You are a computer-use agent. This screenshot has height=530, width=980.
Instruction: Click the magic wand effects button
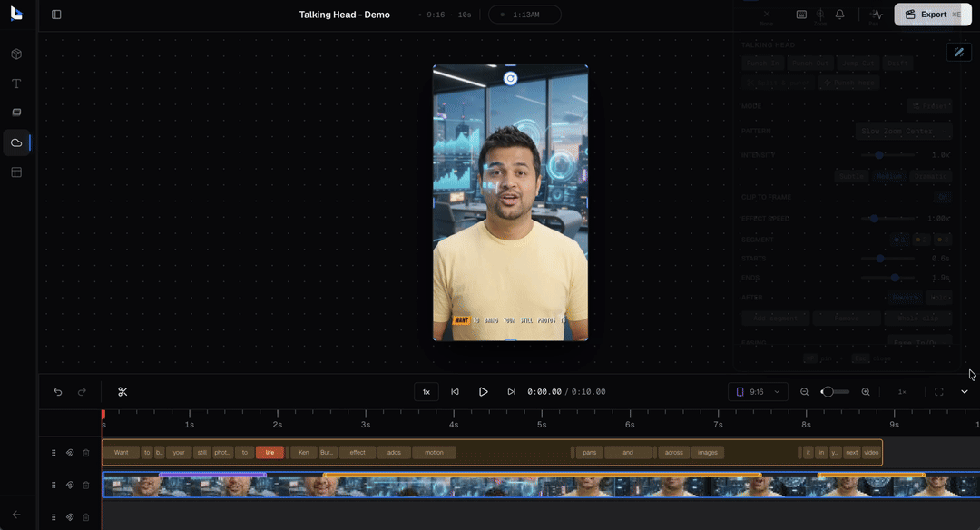pos(959,53)
